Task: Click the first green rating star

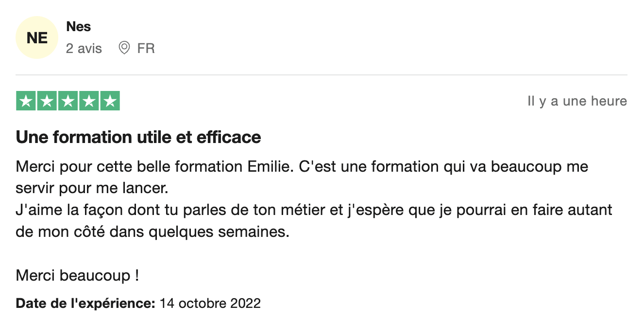Action: (x=26, y=101)
